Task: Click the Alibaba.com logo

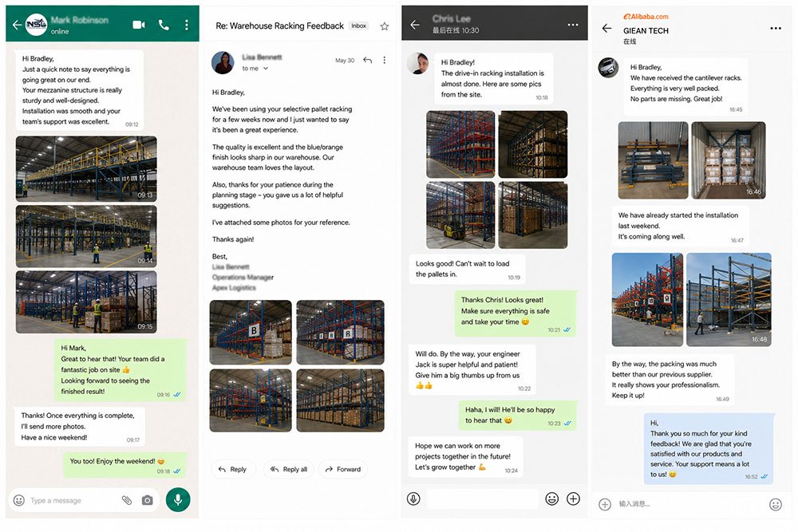Action: pos(646,16)
